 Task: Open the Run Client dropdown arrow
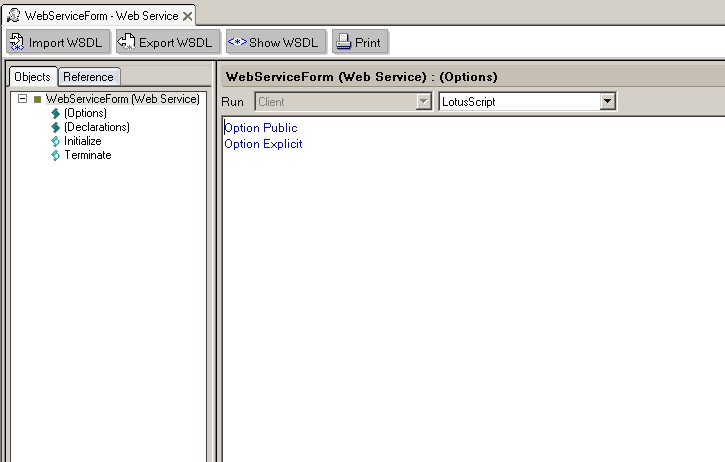coord(423,101)
